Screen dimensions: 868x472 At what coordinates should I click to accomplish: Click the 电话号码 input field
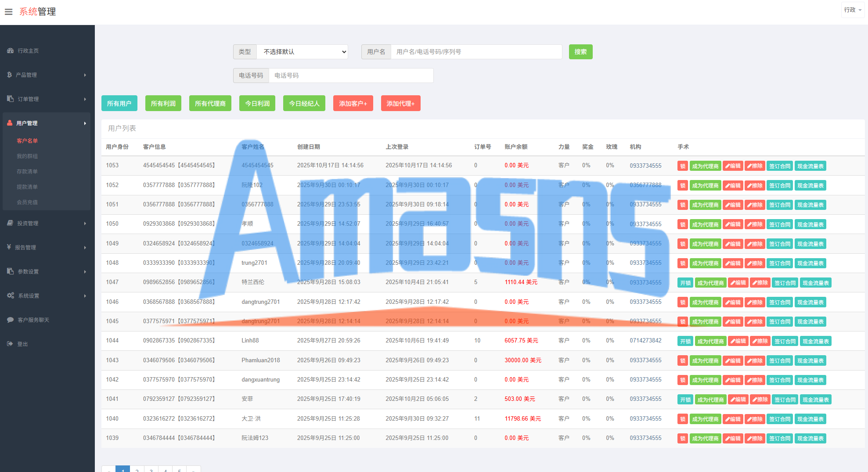tap(350, 76)
